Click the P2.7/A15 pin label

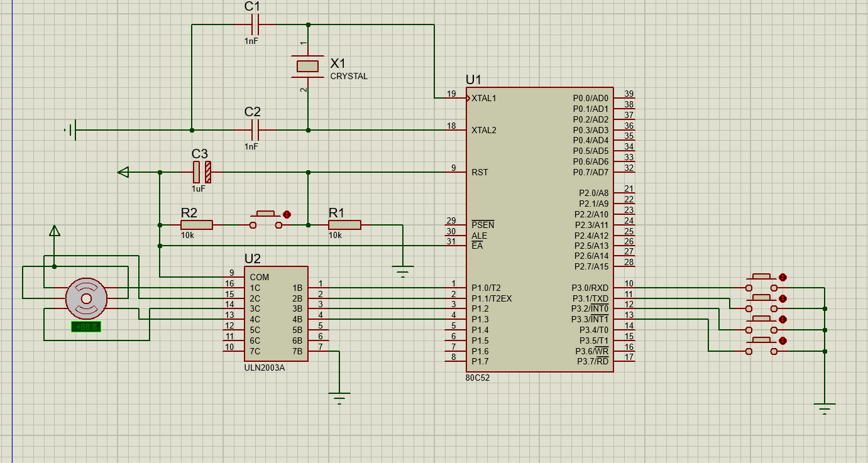click(592, 266)
